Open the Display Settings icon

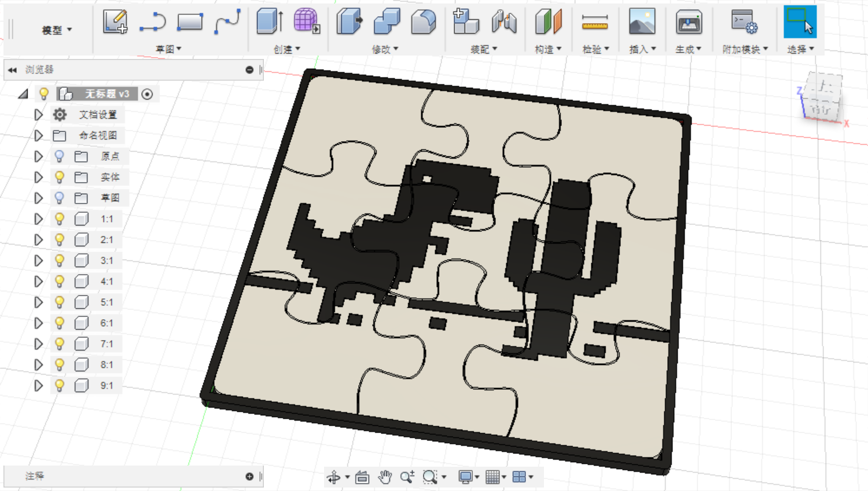465,477
